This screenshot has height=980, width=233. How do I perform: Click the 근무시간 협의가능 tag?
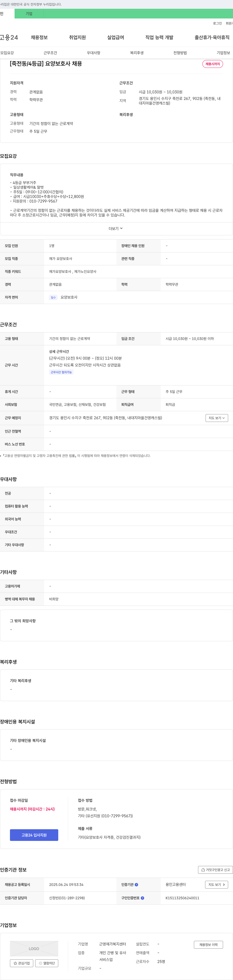point(61,372)
